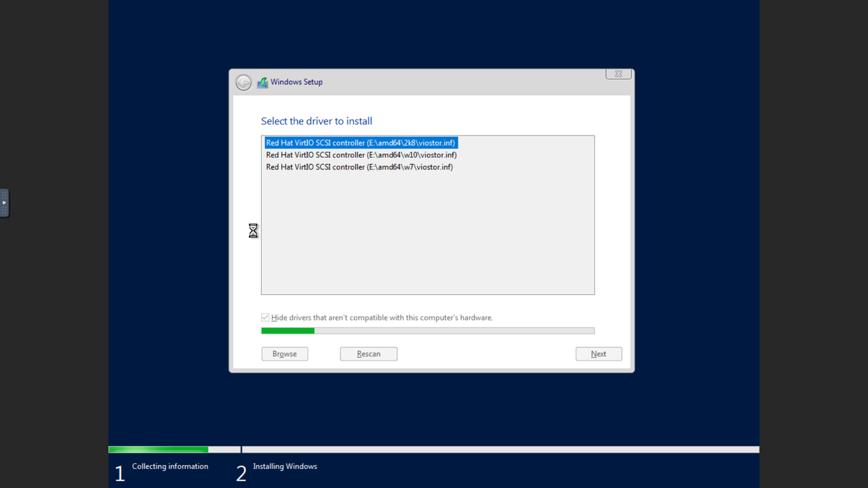Image resolution: width=868 pixels, height=488 pixels.
Task: Click the Windows Setup title text
Action: (x=296, y=82)
